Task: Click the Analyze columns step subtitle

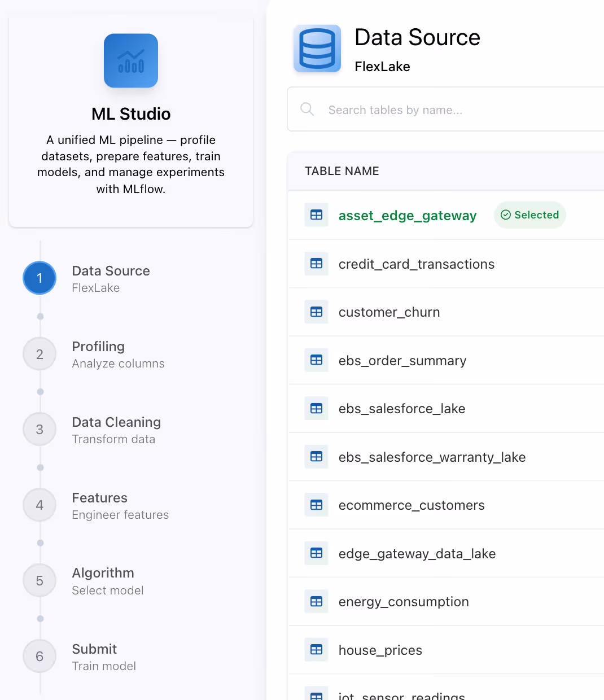Action: pyautogui.click(x=119, y=364)
